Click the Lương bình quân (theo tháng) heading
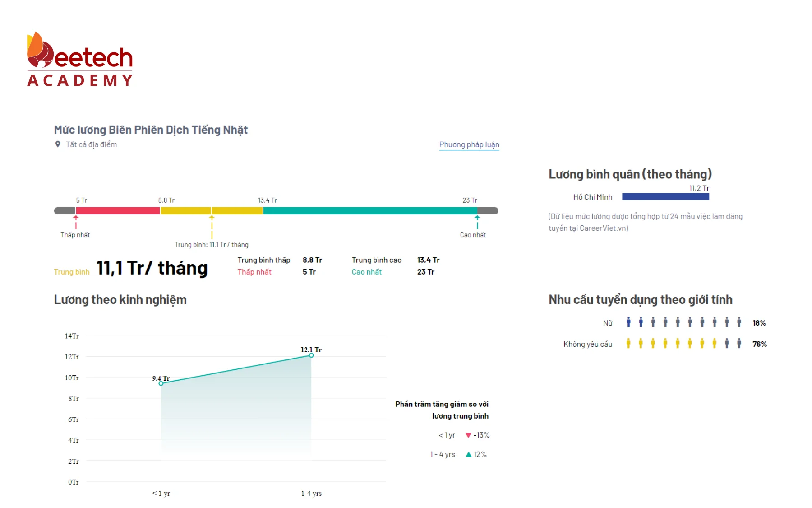The height and width of the screenshot is (508, 812). point(630,174)
